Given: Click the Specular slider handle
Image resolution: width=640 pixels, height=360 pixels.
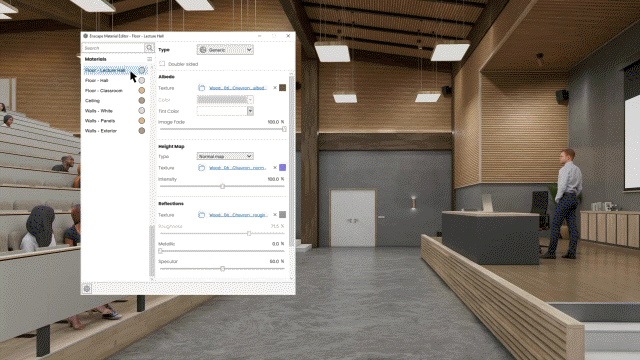Looking at the screenshot, I should 222,269.
